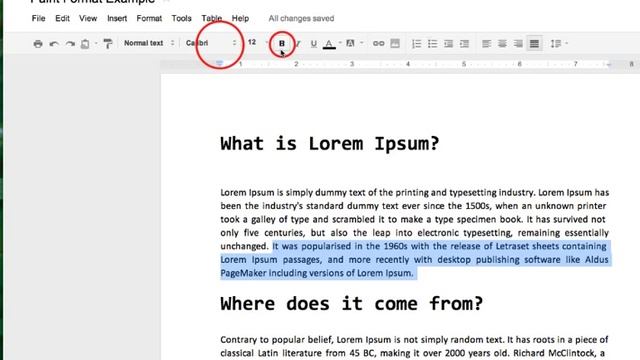
Task: Undo the last action
Action: click(54, 43)
